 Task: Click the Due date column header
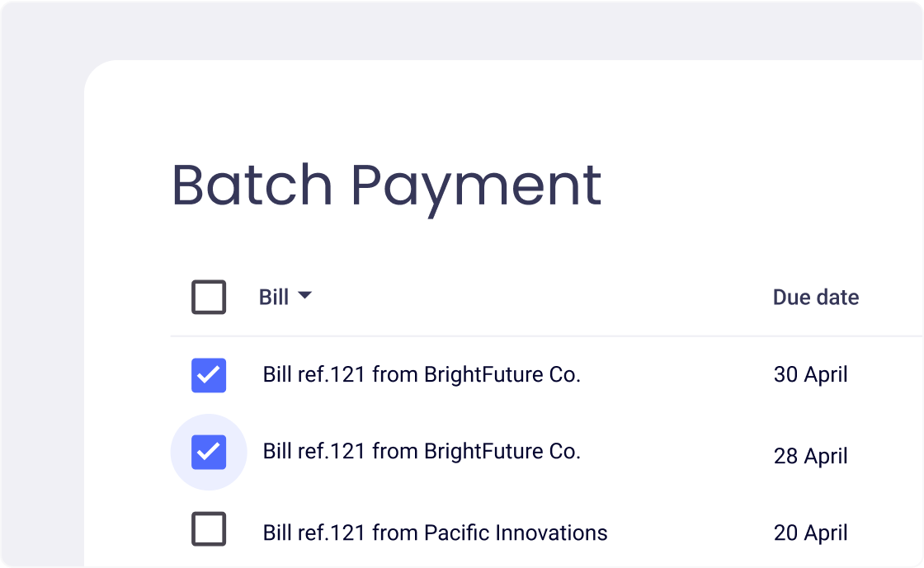click(x=815, y=298)
